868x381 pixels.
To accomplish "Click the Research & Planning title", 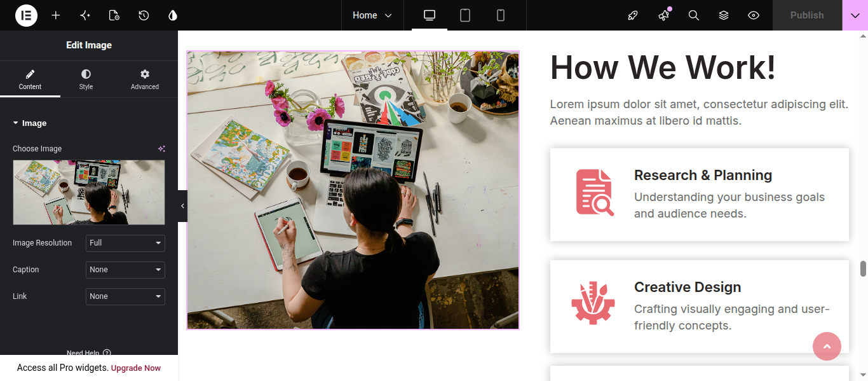I will pyautogui.click(x=703, y=176).
